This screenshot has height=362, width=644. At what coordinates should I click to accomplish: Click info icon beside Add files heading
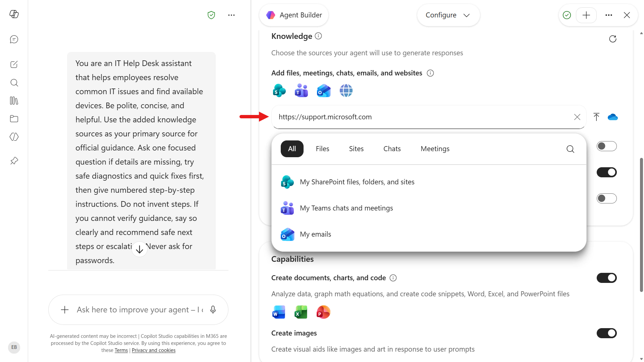[430, 73]
